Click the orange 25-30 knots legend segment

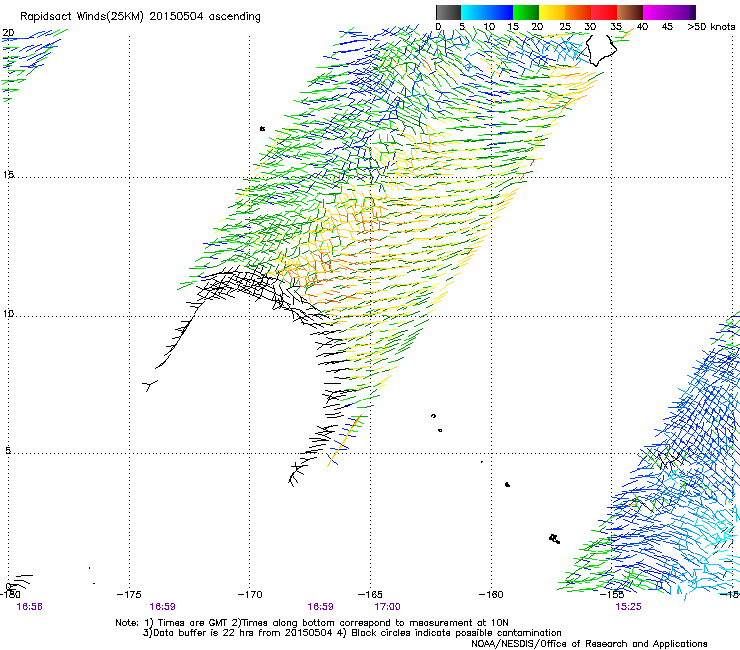pyautogui.click(x=578, y=12)
